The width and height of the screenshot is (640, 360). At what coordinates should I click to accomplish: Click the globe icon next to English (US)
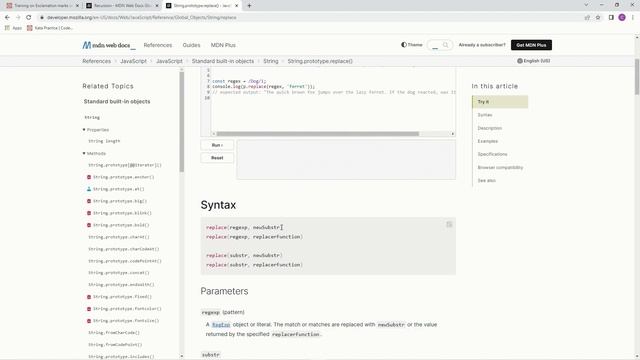click(520, 61)
